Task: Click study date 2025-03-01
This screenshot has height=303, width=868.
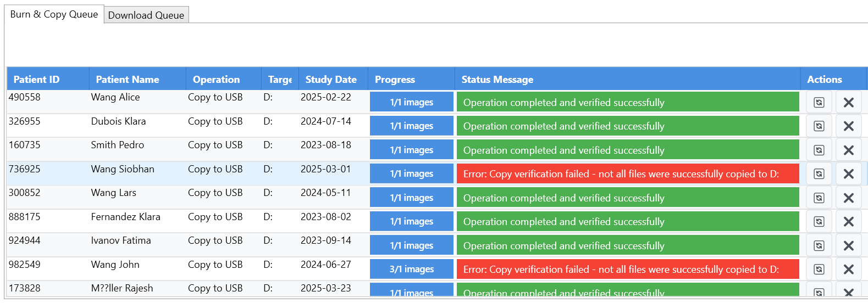Action: 326,169
